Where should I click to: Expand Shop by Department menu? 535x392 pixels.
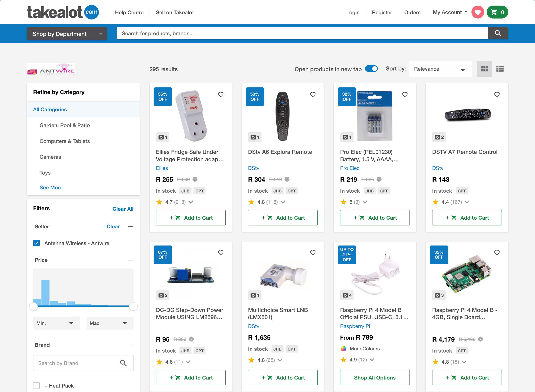[x=67, y=34]
